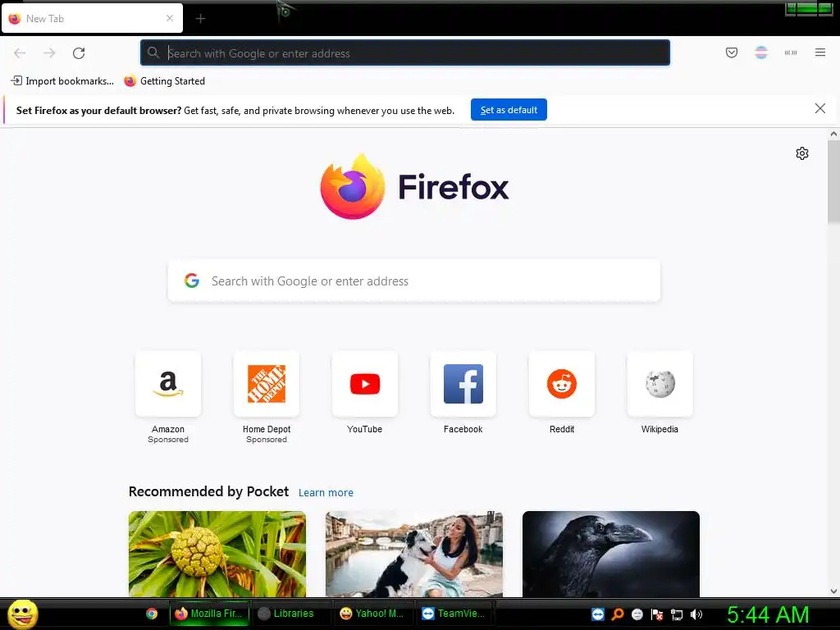Focus the address bar at the top
The width and height of the screenshot is (840, 630).
click(x=405, y=53)
